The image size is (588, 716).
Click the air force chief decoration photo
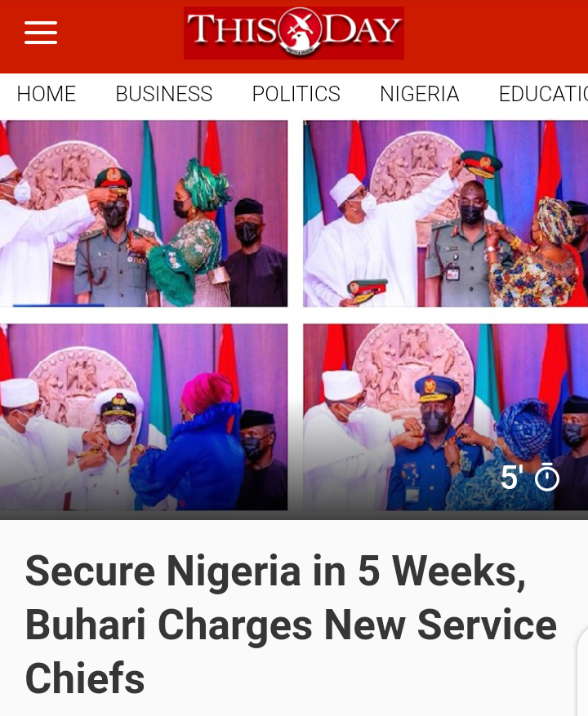click(x=445, y=417)
